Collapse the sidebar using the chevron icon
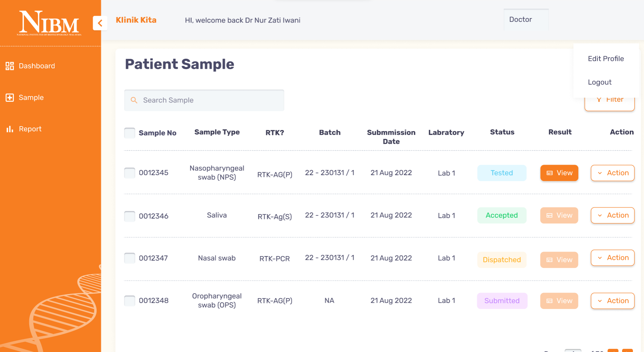Screen dimensions: 644x352 (x=100, y=23)
